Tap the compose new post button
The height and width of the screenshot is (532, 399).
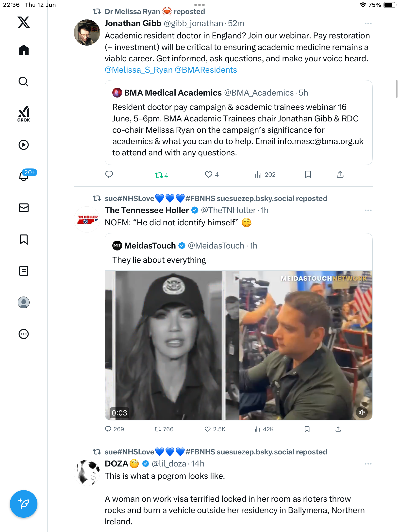click(x=24, y=504)
